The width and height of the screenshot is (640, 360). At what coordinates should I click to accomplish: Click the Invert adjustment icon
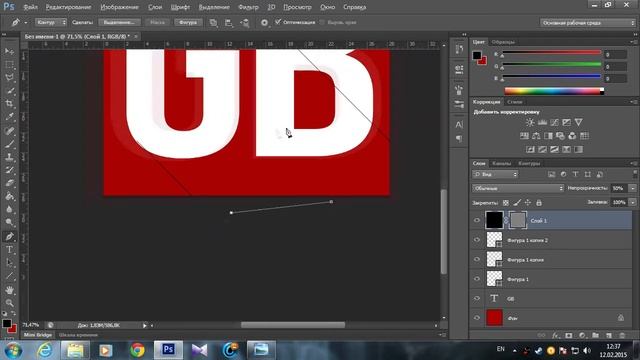(x=530, y=149)
